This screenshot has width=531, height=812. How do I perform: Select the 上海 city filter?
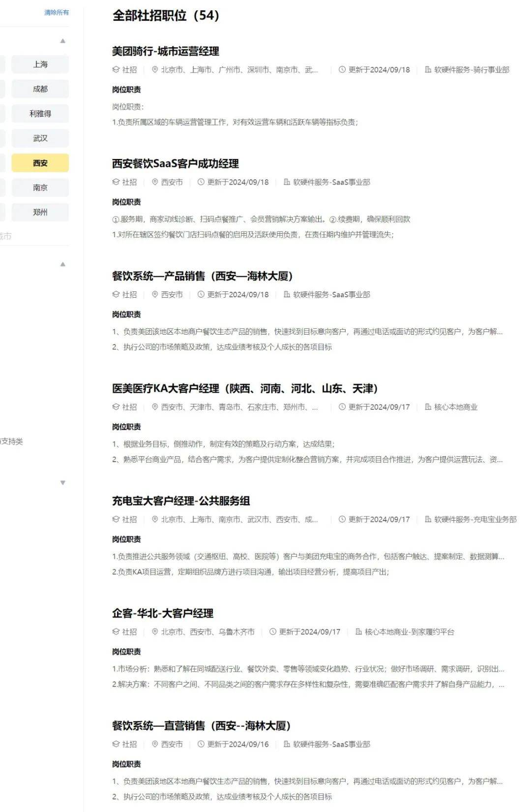pos(40,64)
